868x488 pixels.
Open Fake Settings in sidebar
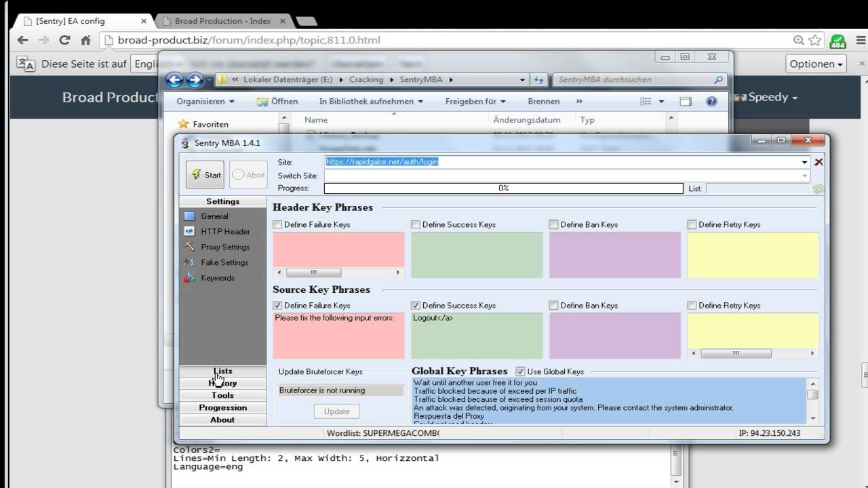pos(224,262)
